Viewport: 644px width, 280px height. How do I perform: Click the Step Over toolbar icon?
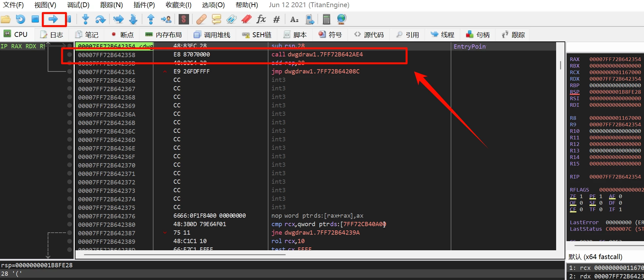(x=100, y=19)
